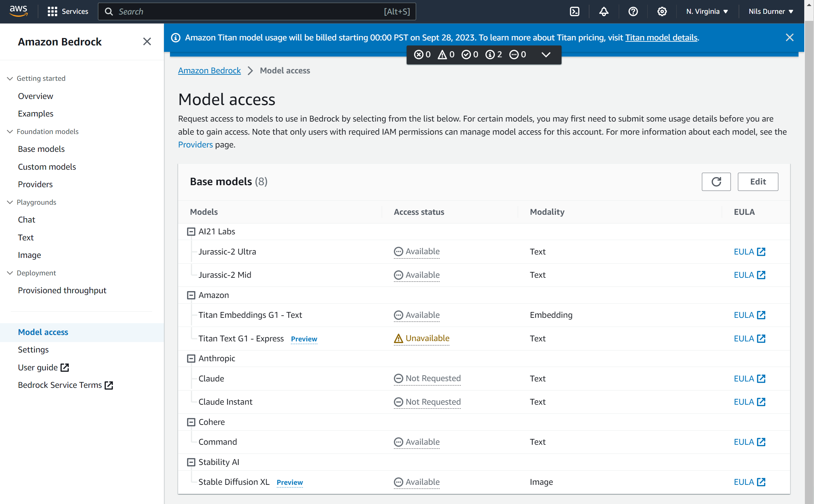Open the Services grid menu
The width and height of the screenshot is (814, 504).
[68, 11]
